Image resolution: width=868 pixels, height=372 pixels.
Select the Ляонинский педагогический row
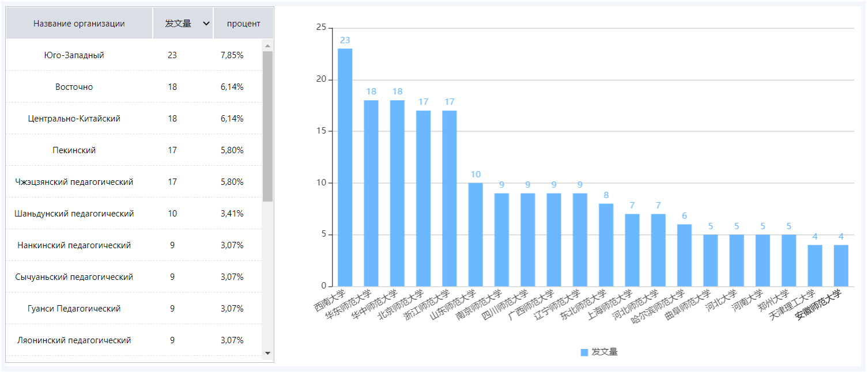74,340
